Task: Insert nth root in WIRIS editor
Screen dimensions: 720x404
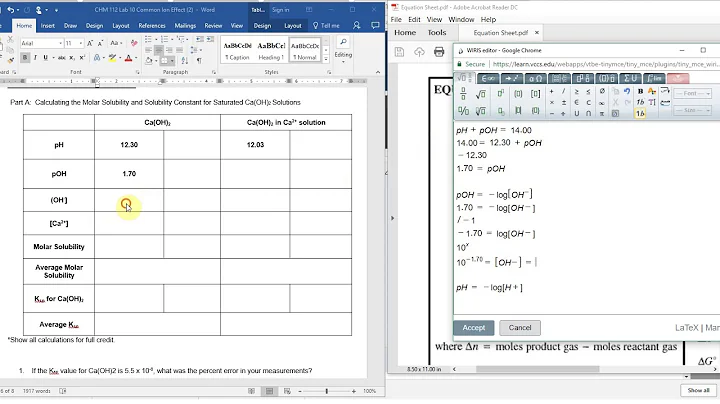Action: click(481, 111)
